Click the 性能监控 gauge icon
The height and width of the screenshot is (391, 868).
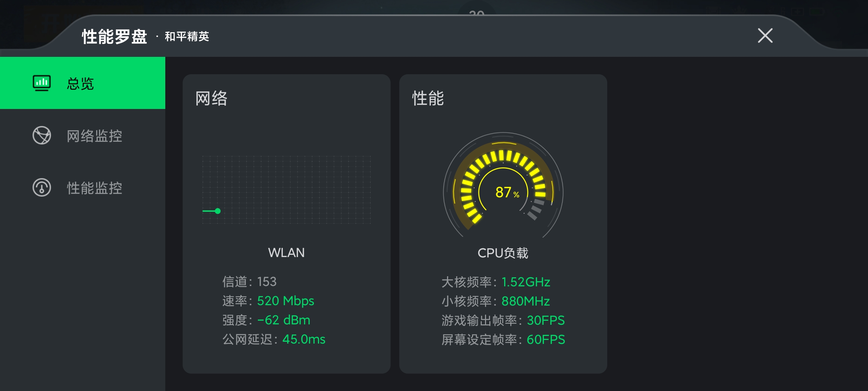click(42, 188)
